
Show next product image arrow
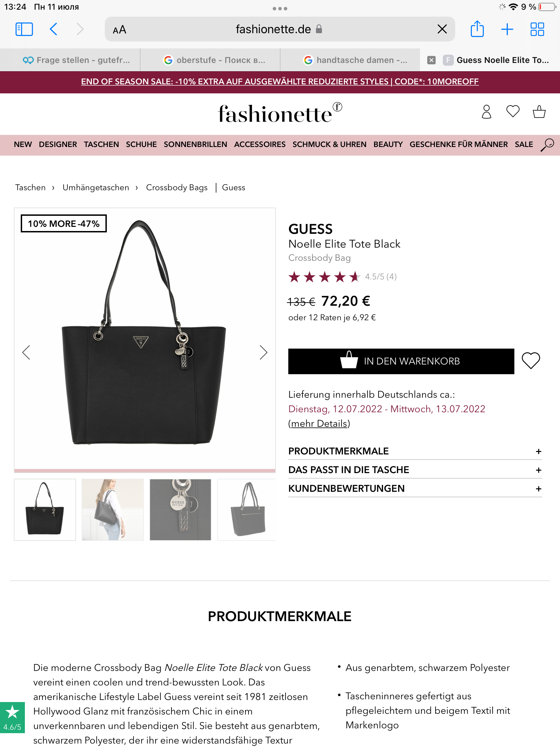pos(263,352)
